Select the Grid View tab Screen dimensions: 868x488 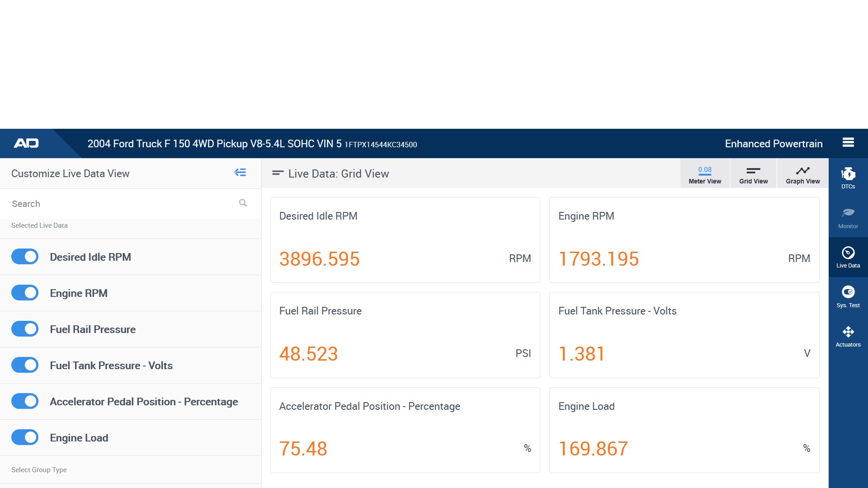pos(753,174)
